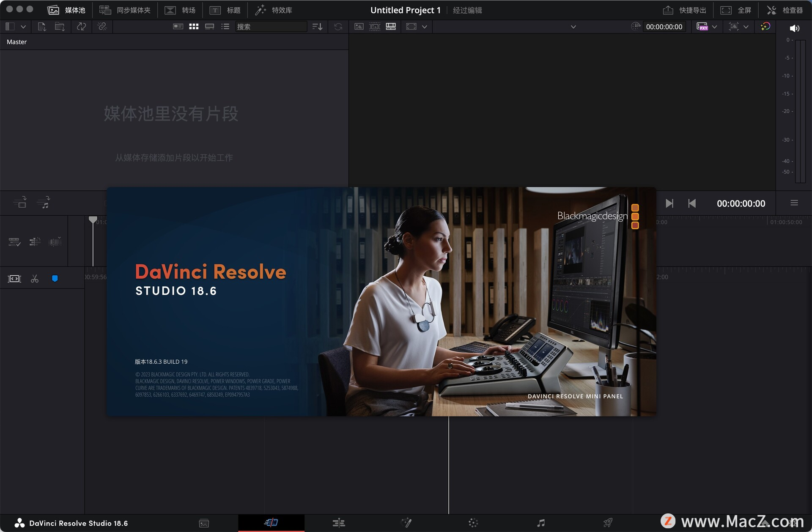Viewport: 812px width, 532px height.
Task: Add a marker with blue marker icon
Action: pos(55,278)
